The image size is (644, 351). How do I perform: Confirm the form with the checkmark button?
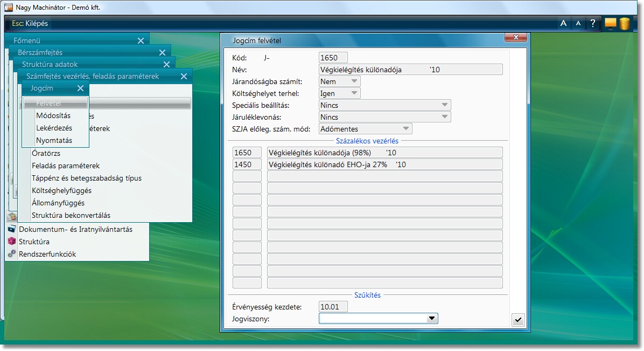pos(517,320)
